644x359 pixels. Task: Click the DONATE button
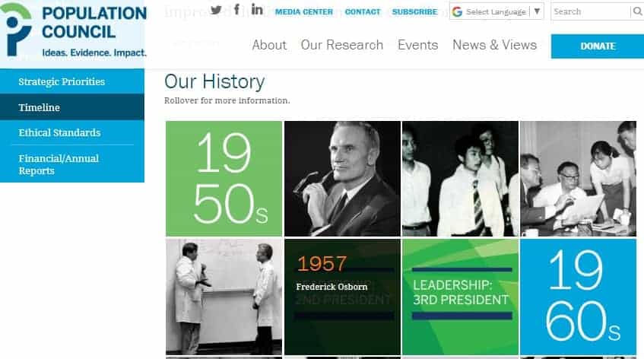tap(598, 46)
